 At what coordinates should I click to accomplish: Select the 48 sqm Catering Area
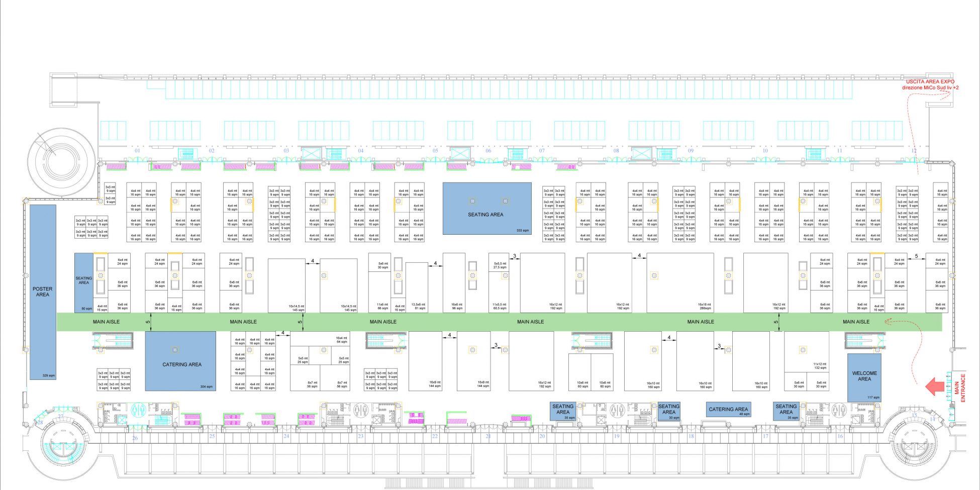pyautogui.click(x=728, y=410)
